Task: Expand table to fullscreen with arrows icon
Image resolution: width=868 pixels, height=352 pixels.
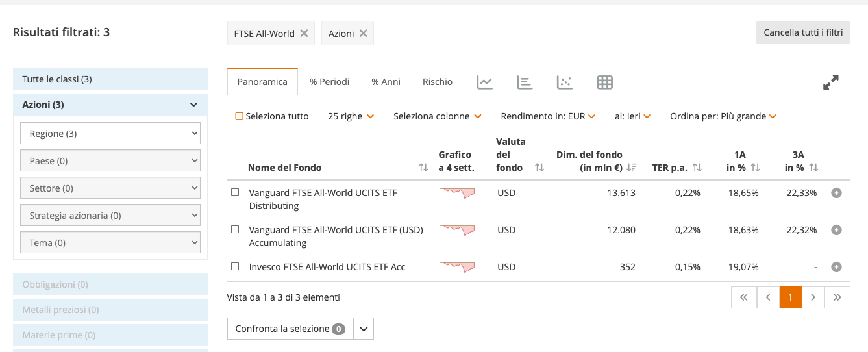Action: tap(830, 82)
